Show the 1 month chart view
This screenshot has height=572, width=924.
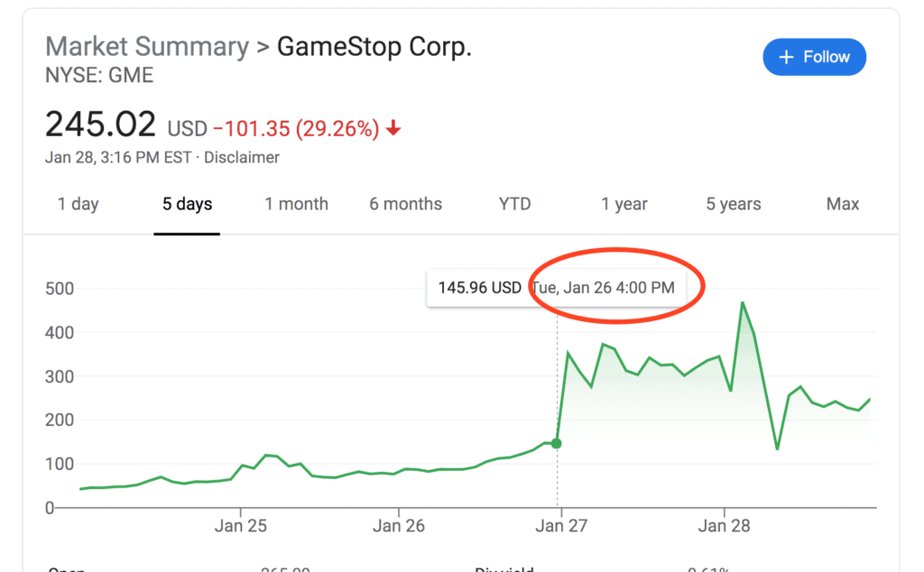pyautogui.click(x=297, y=204)
